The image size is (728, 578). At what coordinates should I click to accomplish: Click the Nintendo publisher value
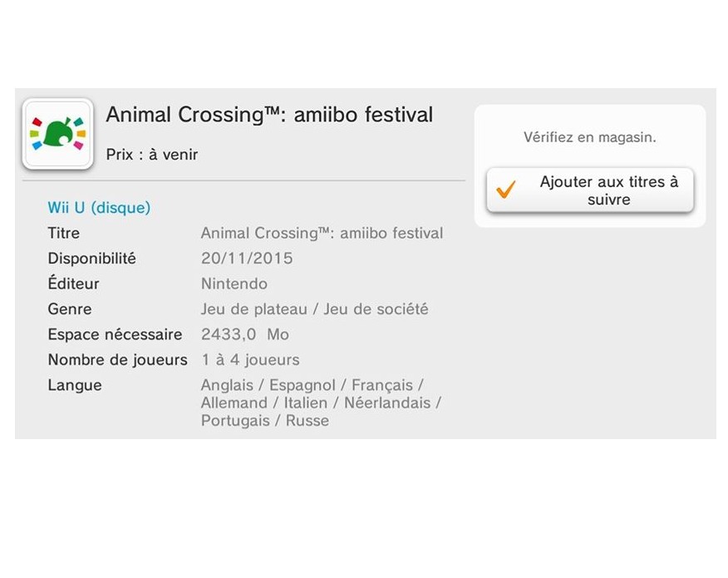pos(234,284)
